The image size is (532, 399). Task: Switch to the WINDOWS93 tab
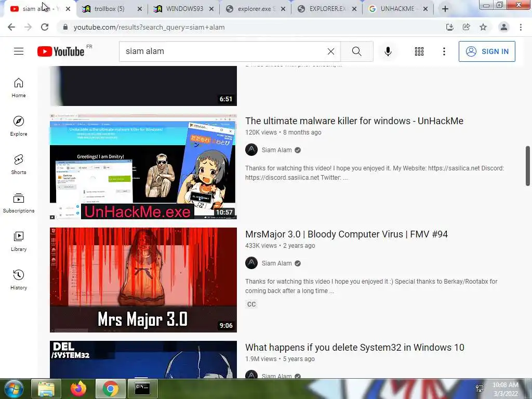(x=184, y=9)
